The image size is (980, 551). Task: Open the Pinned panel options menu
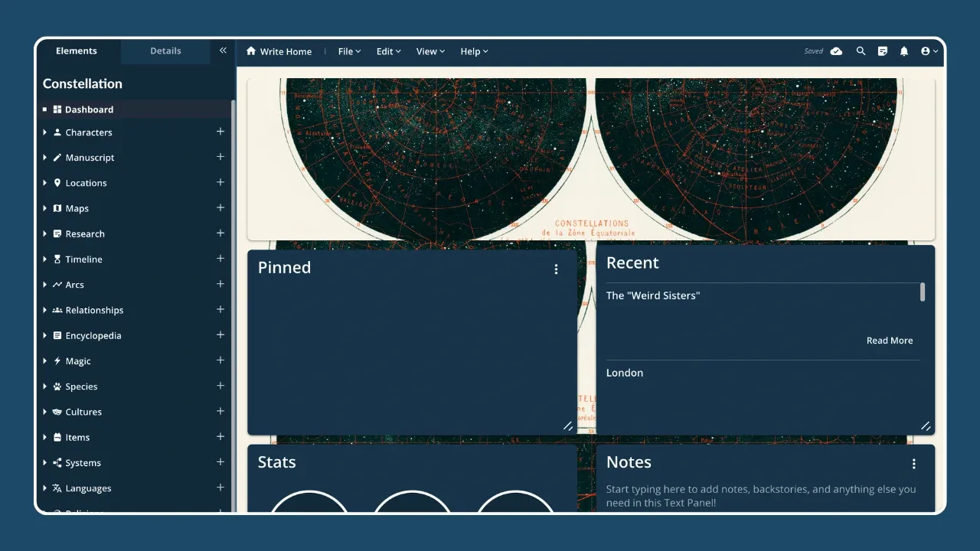click(556, 269)
